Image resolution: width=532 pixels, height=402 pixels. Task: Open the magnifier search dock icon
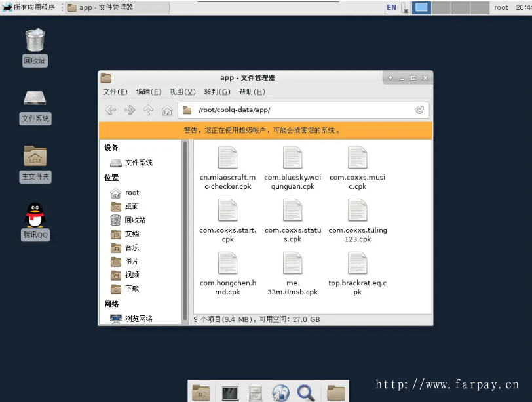[x=305, y=392]
